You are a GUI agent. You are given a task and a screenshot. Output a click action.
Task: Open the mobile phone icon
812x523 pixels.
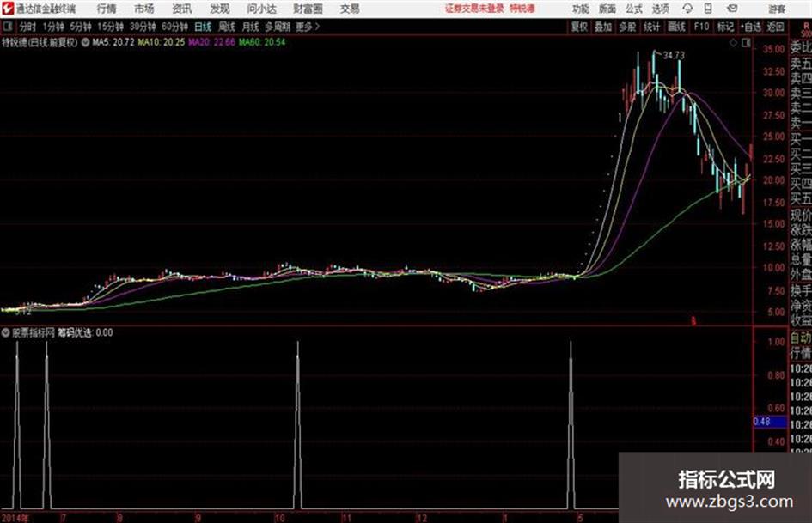coord(708,9)
